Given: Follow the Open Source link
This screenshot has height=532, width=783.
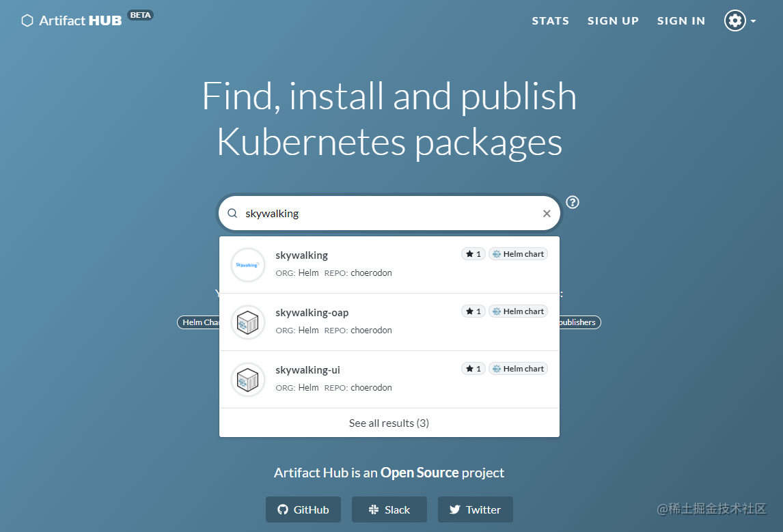Looking at the screenshot, I should click(420, 473).
